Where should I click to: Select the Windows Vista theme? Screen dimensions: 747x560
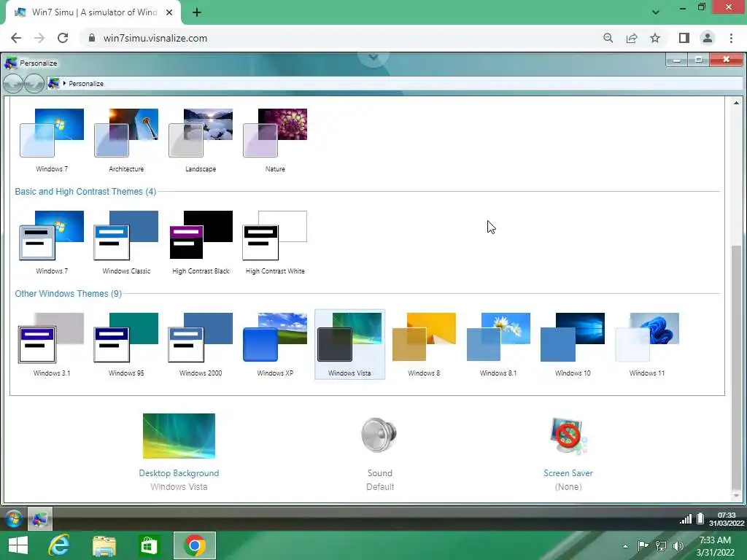click(x=349, y=344)
